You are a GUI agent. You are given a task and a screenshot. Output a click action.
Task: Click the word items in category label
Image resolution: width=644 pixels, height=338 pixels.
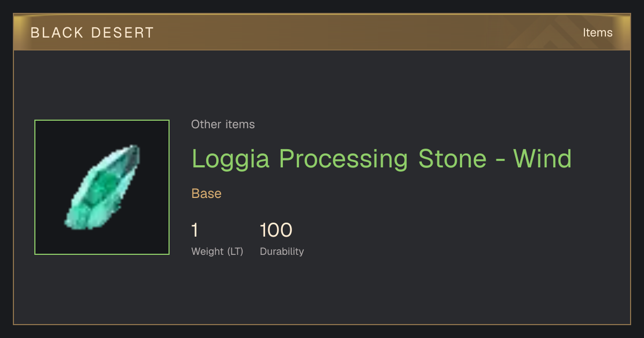point(240,124)
